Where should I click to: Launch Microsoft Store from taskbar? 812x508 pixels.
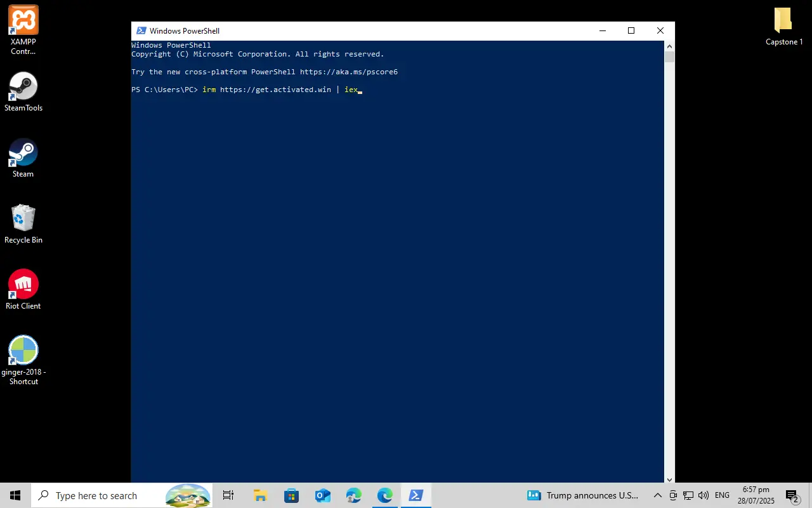291,495
